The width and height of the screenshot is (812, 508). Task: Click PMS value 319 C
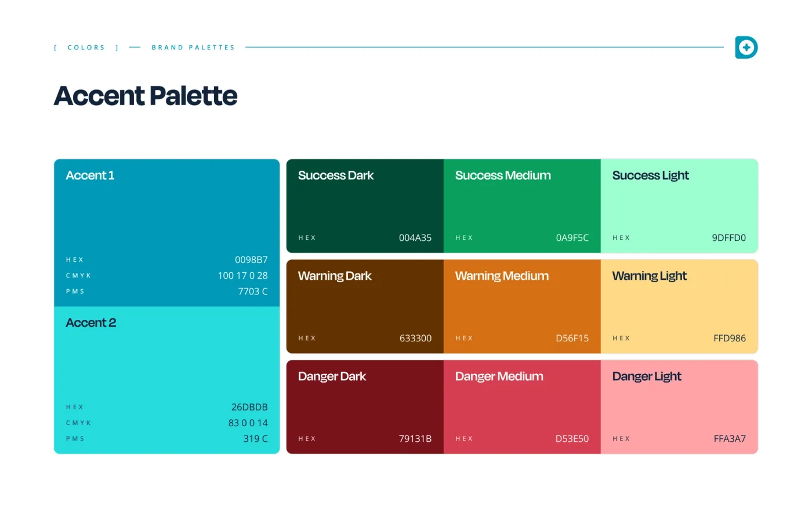click(x=255, y=438)
